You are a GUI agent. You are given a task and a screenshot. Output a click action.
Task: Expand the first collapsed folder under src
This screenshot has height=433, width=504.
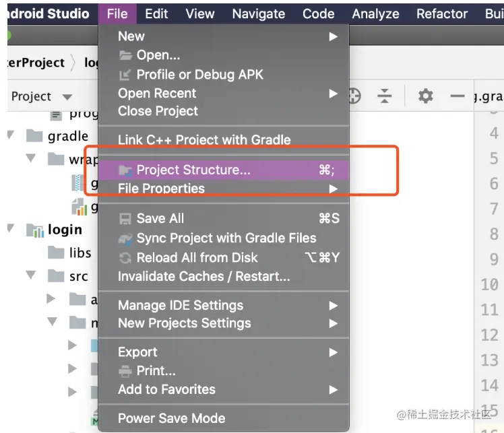point(51,298)
